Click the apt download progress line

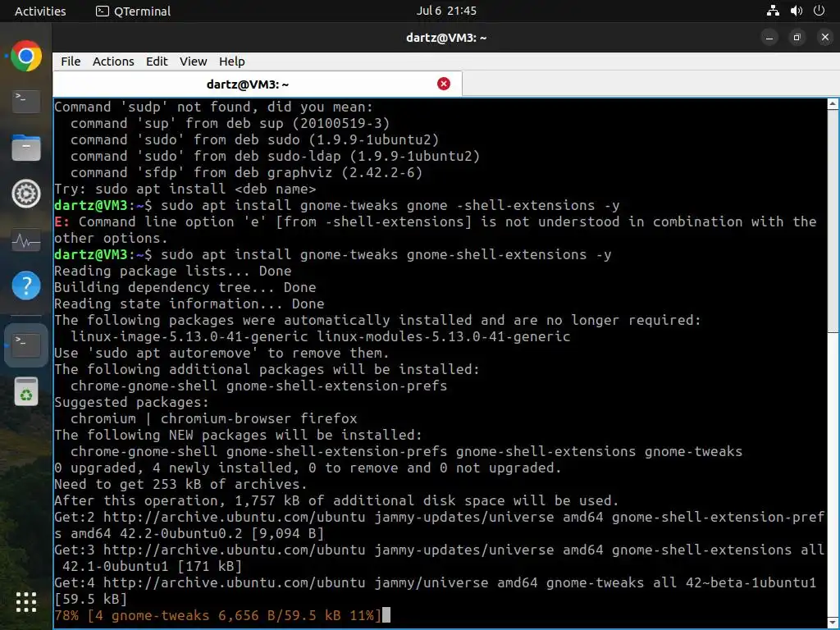(x=217, y=615)
